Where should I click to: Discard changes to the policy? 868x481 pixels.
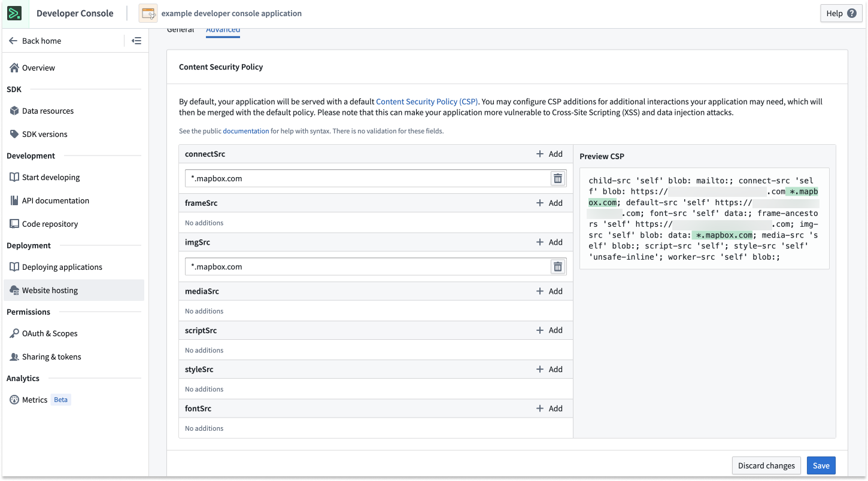pos(766,465)
